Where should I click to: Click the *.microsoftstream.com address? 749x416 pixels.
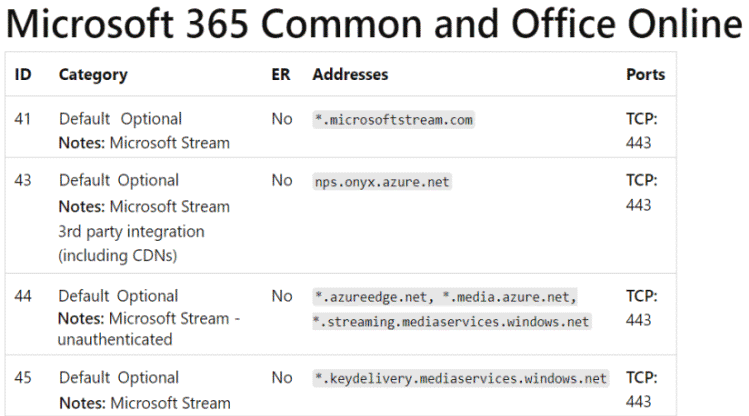click(394, 119)
